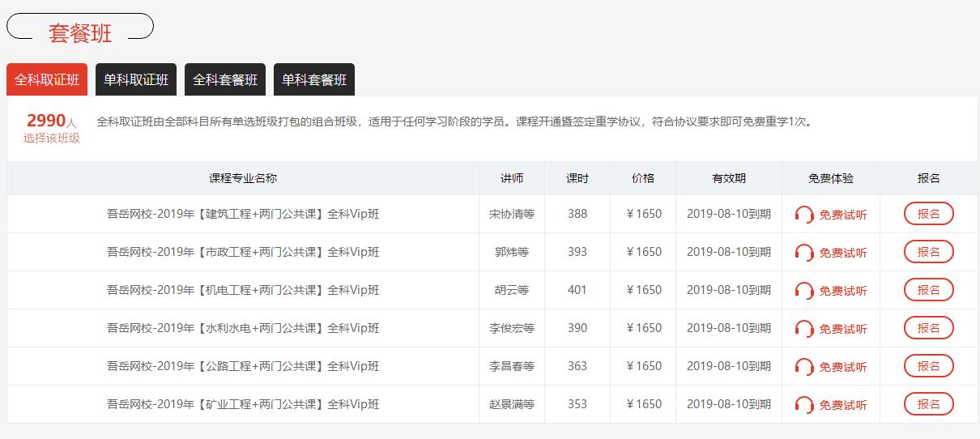The image size is (980, 439).
Task: Open course 矿业工程+两门公共课 全科Vip班
Action: (x=243, y=404)
